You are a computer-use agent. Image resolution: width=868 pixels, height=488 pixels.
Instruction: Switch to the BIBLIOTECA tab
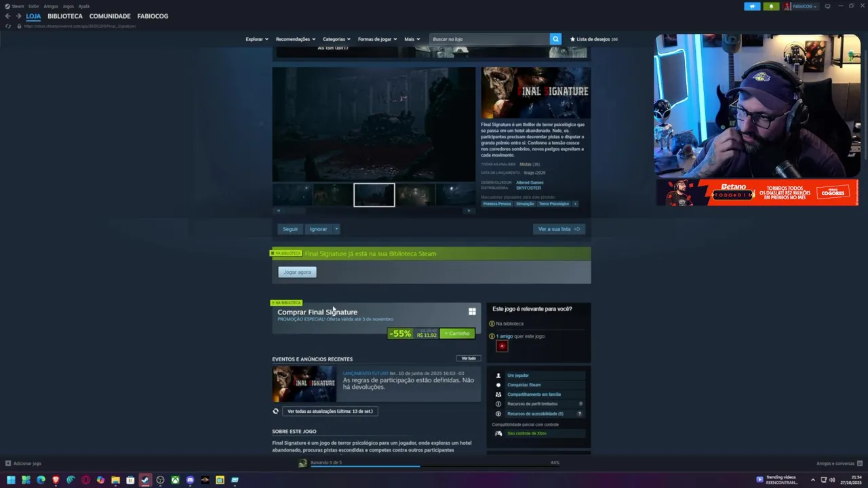click(x=65, y=16)
